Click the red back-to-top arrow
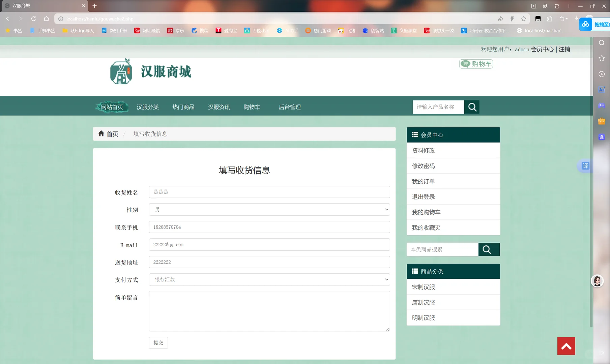 [x=566, y=346]
